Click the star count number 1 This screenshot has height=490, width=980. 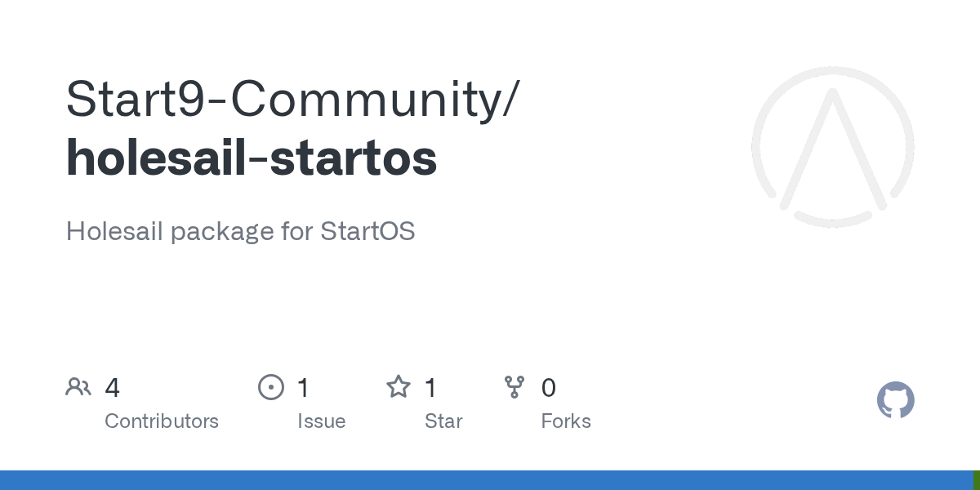click(x=430, y=388)
